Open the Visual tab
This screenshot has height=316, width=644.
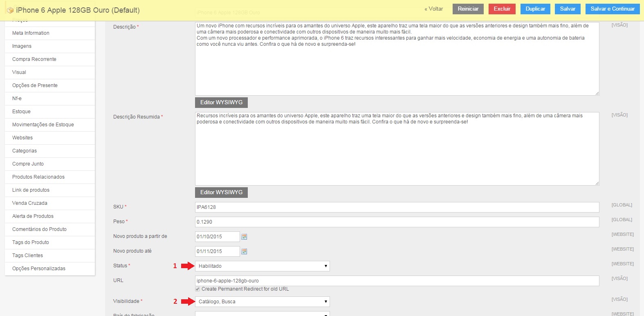click(x=50, y=72)
